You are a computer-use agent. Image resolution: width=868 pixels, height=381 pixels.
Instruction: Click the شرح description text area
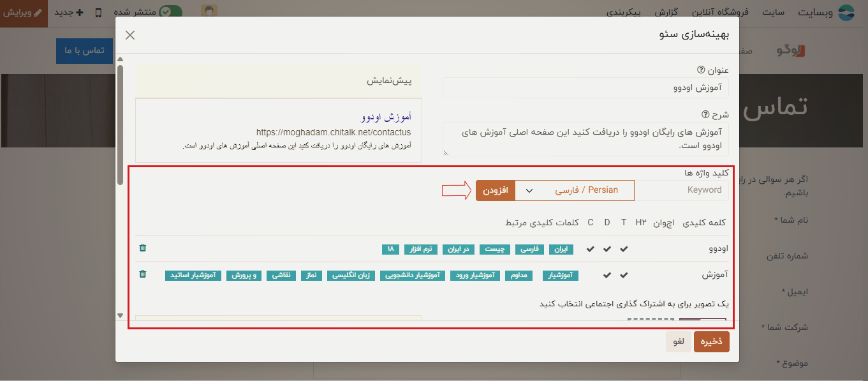pos(585,139)
